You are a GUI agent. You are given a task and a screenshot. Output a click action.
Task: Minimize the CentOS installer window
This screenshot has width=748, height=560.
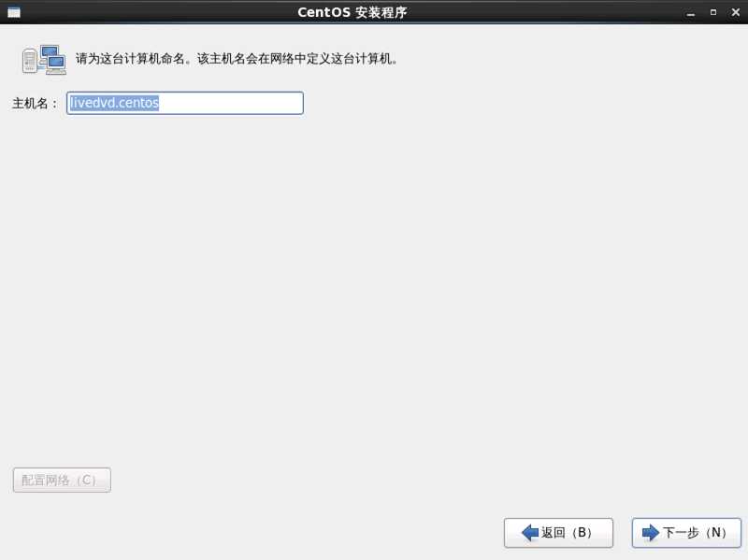690,13
